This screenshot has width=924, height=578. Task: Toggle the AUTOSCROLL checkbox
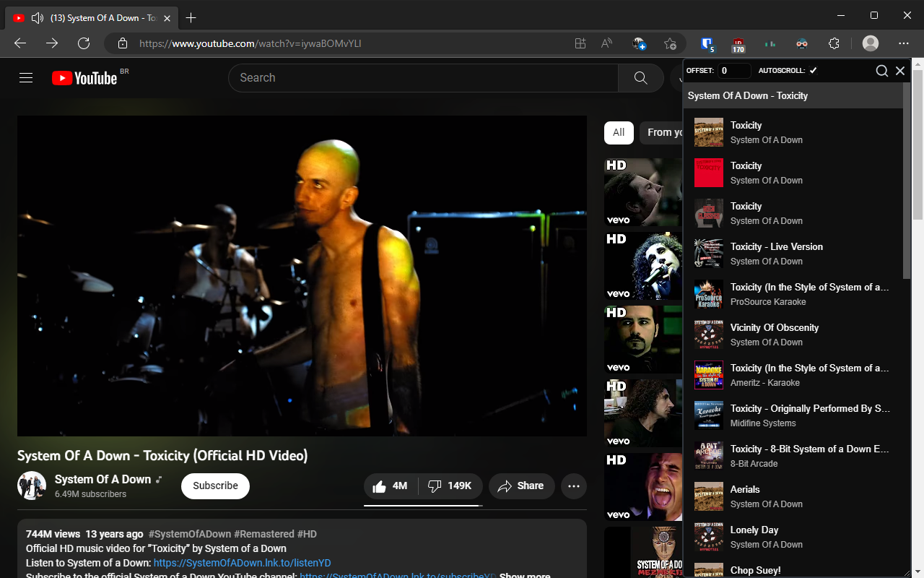click(813, 71)
